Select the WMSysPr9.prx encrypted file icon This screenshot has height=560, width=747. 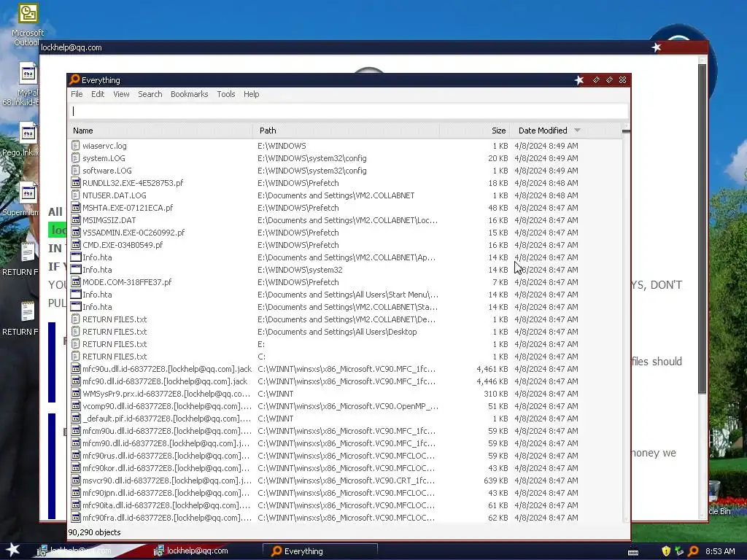tap(75, 393)
